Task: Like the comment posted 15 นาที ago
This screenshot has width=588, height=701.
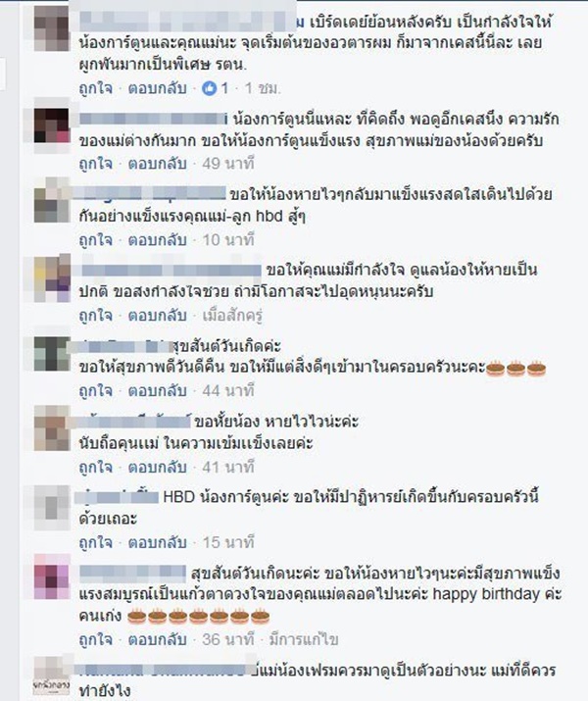Action: (x=96, y=543)
